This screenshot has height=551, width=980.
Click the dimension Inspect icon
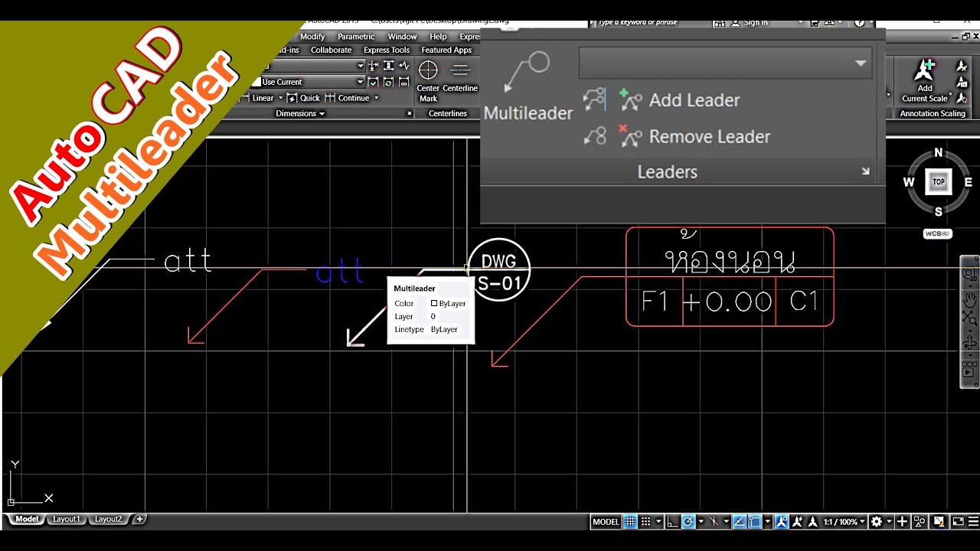click(373, 82)
